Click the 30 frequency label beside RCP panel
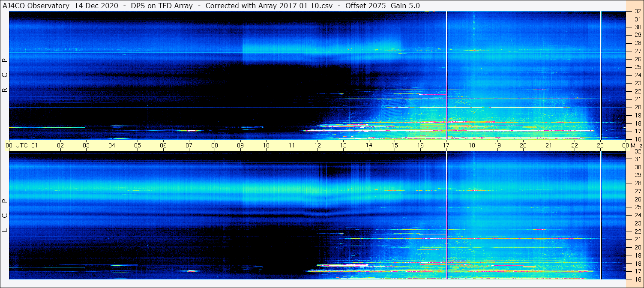 point(638,27)
